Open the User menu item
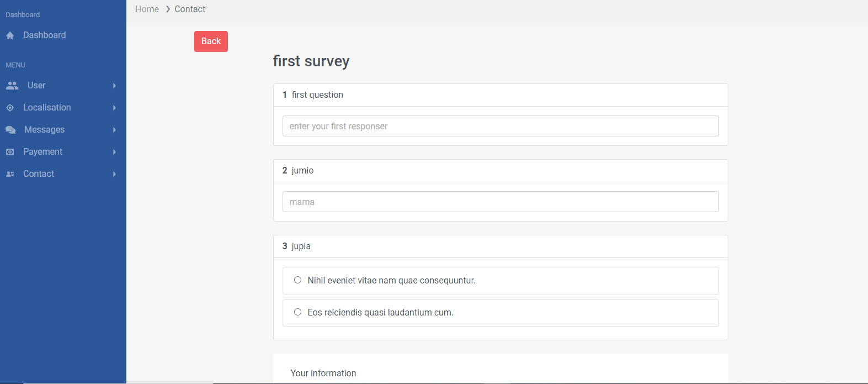 coord(63,86)
